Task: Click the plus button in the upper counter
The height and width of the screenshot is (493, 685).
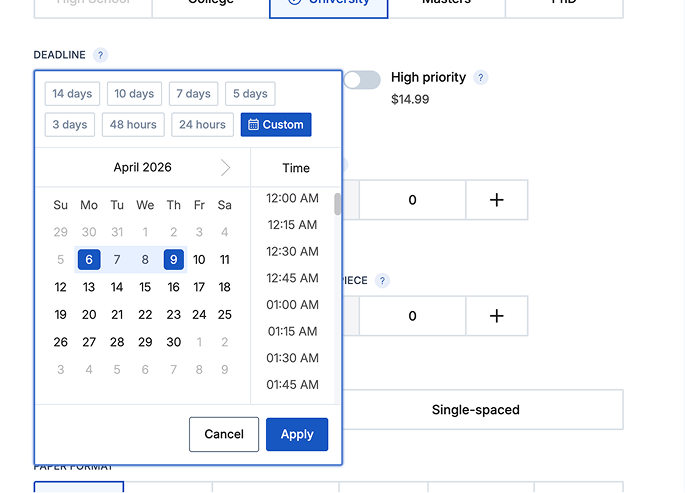Action: 496,201
